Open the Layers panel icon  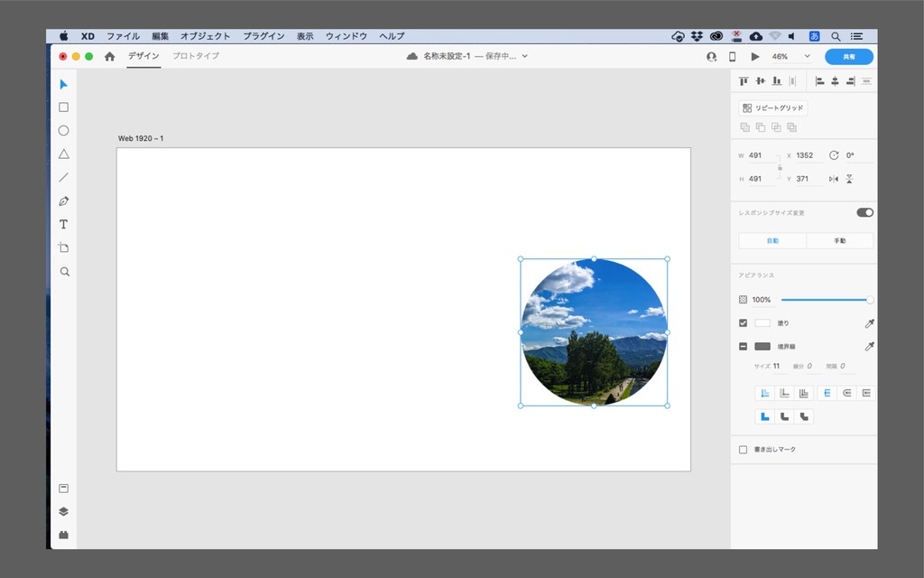coord(64,511)
